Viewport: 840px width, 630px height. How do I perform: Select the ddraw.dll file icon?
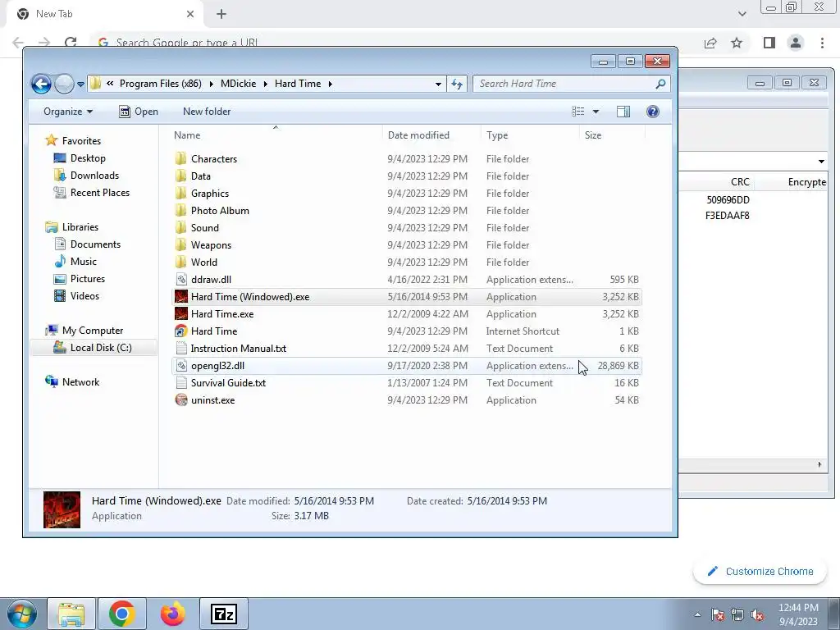pyautogui.click(x=181, y=279)
